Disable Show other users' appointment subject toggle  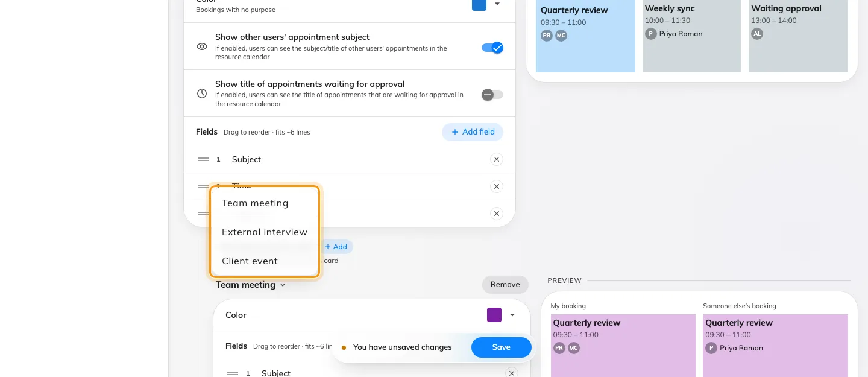[492, 48]
